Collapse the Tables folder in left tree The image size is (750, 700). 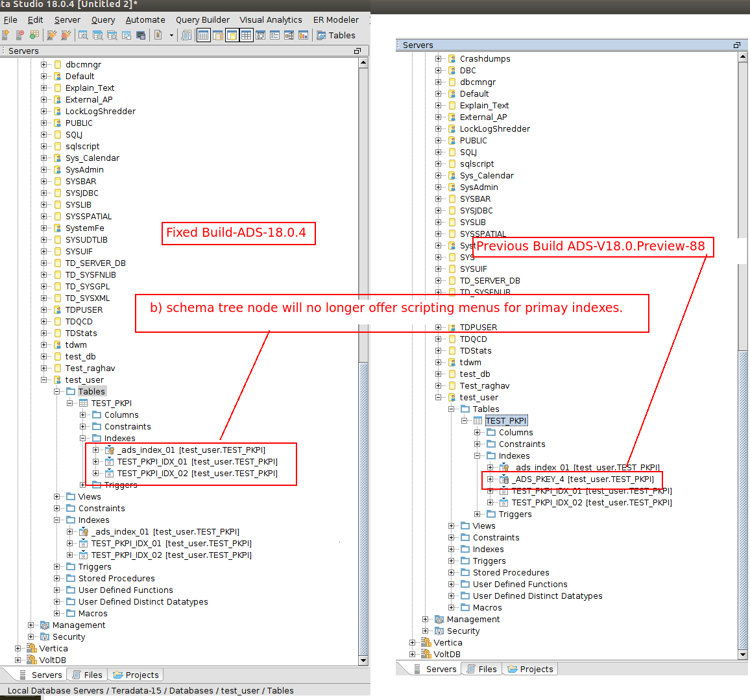click(x=57, y=391)
